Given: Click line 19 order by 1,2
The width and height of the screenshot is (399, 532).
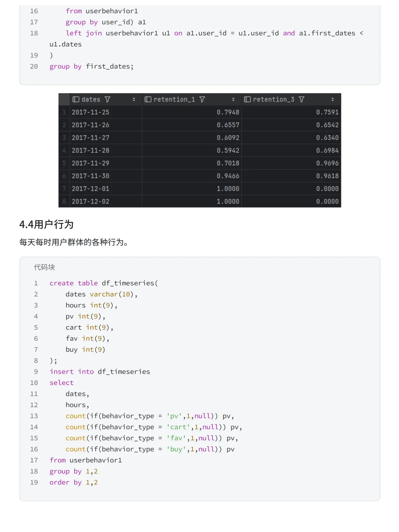Looking at the screenshot, I should (74, 482).
